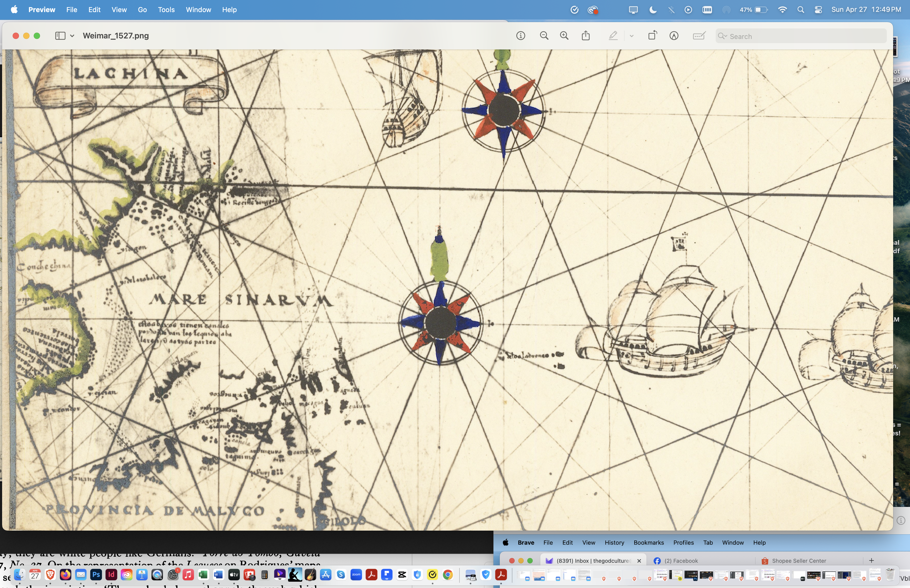Open Music app from the Dock

click(x=188, y=574)
